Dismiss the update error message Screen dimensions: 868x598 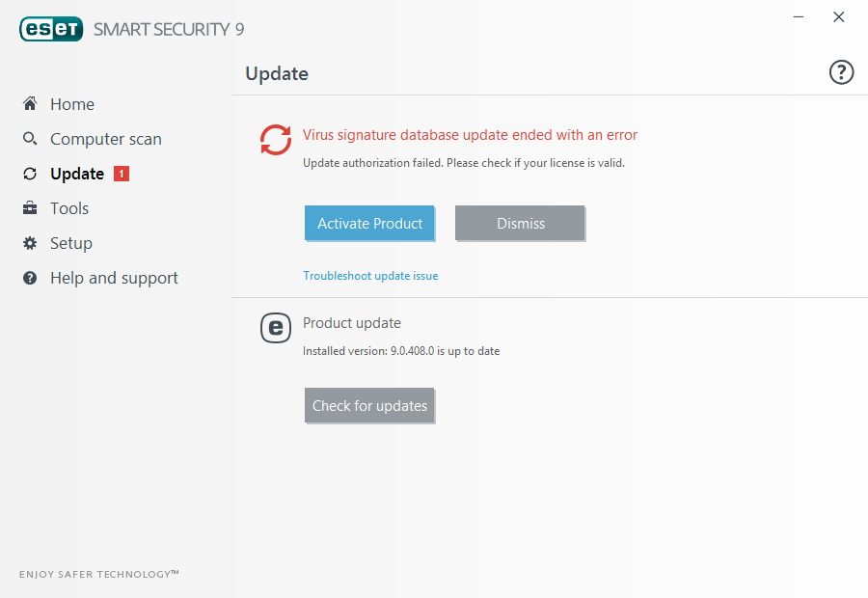coord(520,223)
